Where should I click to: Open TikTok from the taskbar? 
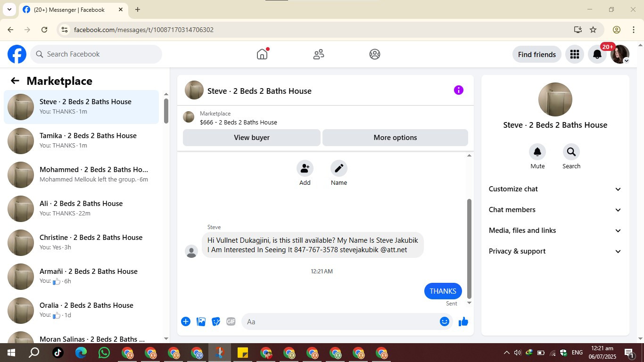coord(58,353)
